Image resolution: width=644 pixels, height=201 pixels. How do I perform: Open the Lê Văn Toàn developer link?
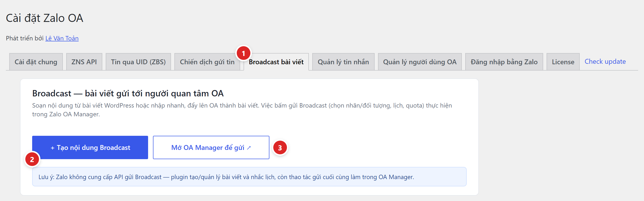pos(62,38)
